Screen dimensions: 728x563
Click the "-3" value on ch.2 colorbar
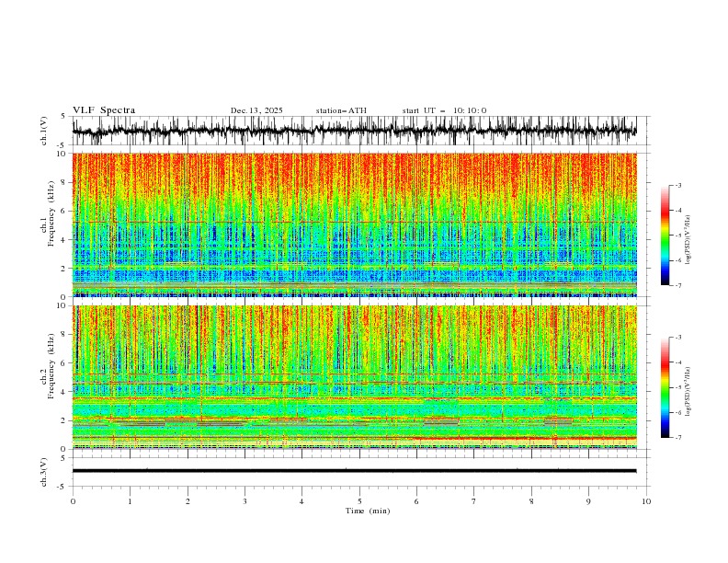pos(678,338)
